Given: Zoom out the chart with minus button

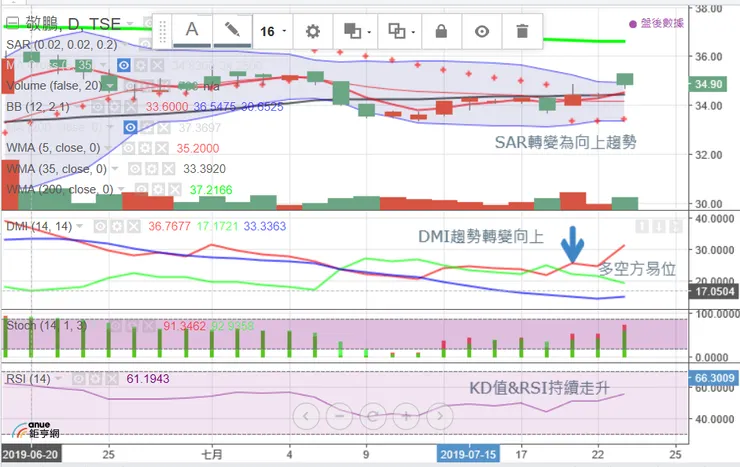Looking at the screenshot, I should pyautogui.click(x=339, y=416).
